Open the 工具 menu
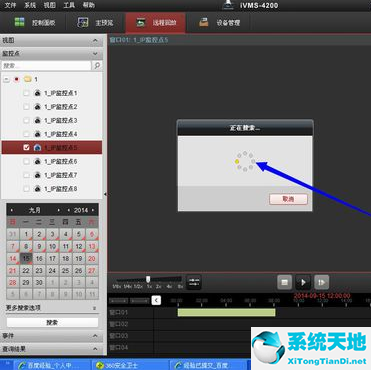The image size is (371, 370). click(x=69, y=5)
